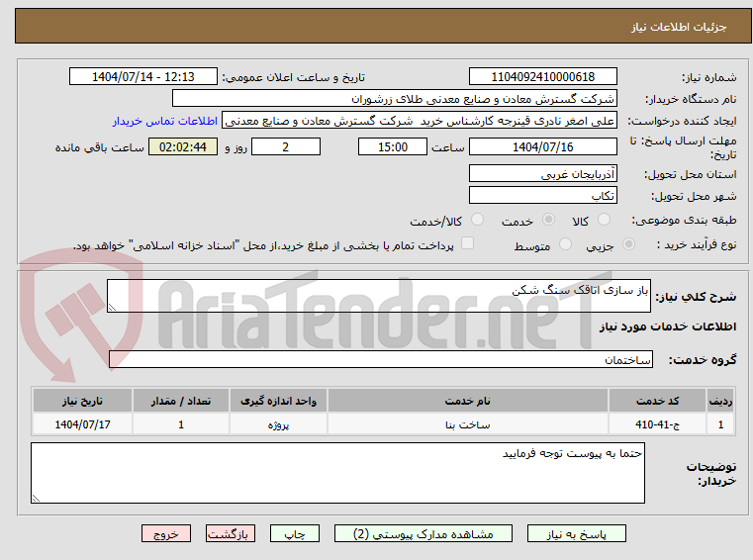Click the گروه خدمت label
The image size is (753, 560).
pyautogui.click(x=703, y=360)
